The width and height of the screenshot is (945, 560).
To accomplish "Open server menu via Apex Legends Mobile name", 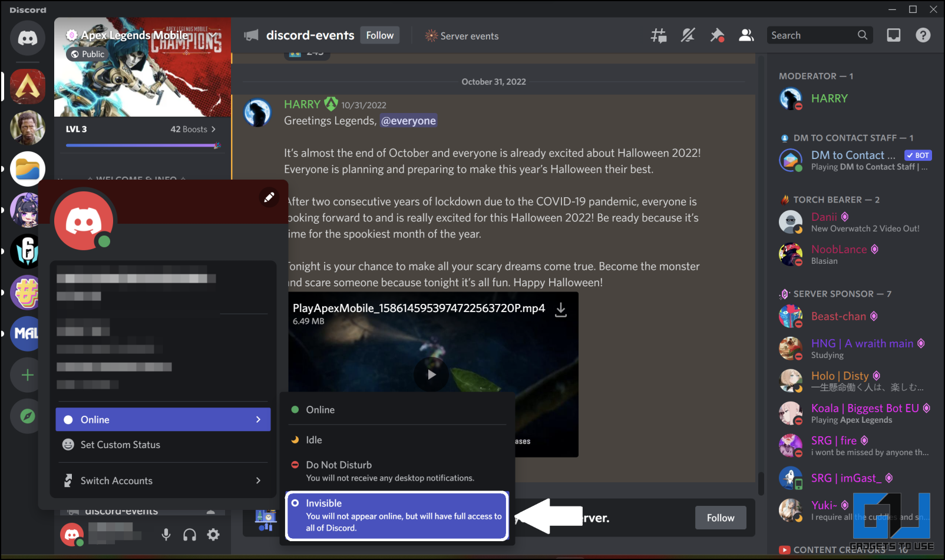I will [134, 35].
